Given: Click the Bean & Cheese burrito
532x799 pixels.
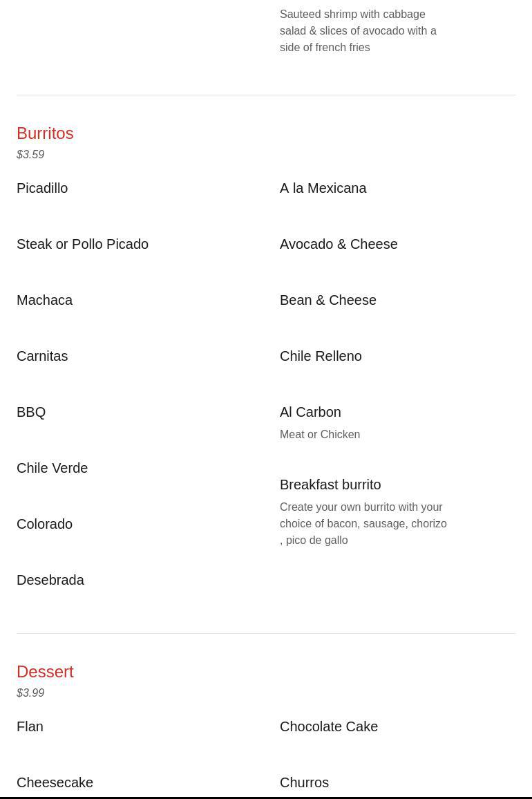Looking at the screenshot, I should pyautogui.click(x=328, y=300).
